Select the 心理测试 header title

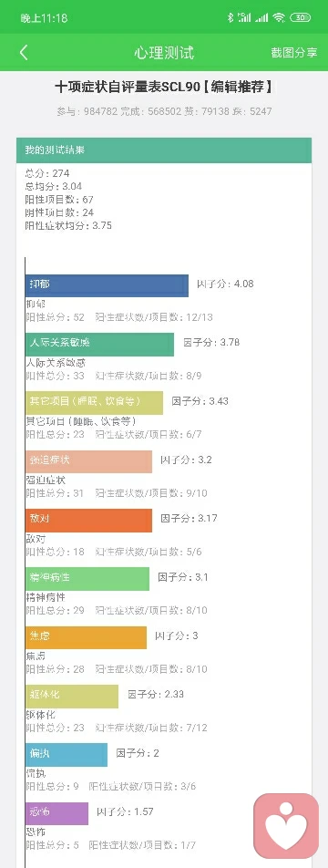click(x=164, y=53)
